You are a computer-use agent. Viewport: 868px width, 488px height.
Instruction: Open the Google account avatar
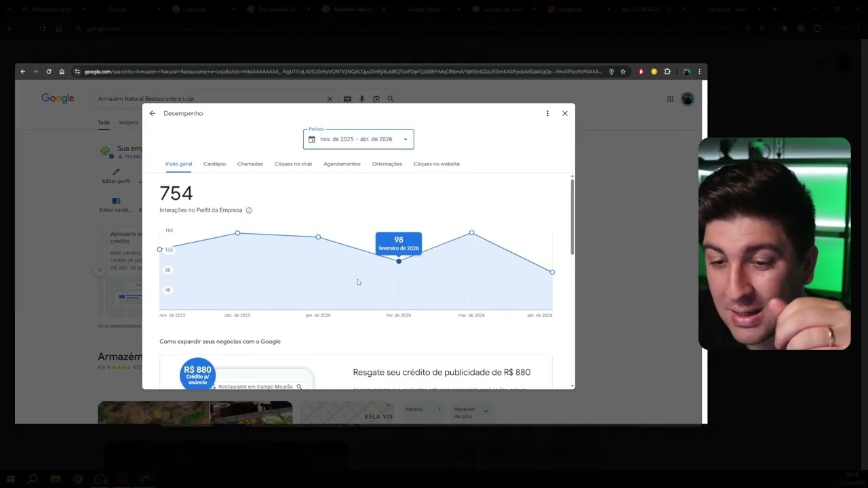point(688,99)
